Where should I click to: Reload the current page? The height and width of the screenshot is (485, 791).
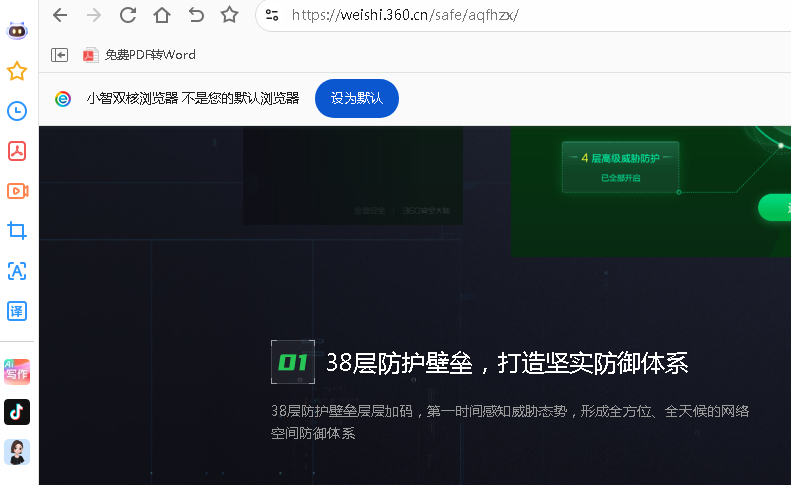click(x=128, y=15)
